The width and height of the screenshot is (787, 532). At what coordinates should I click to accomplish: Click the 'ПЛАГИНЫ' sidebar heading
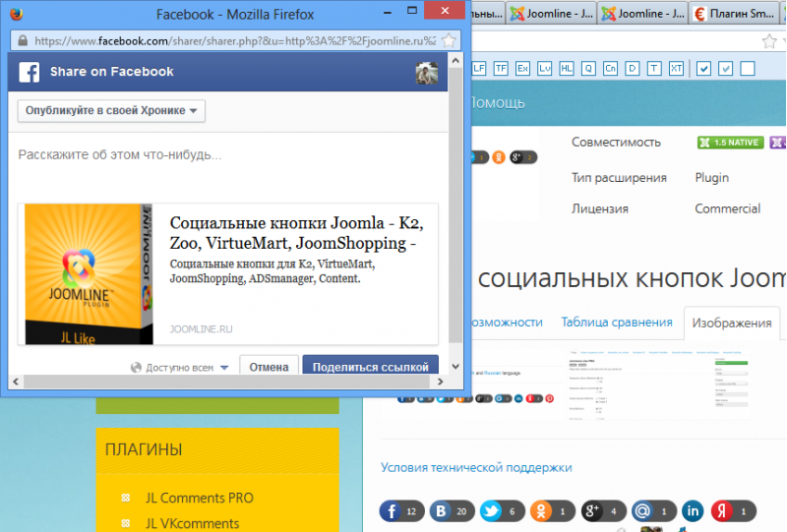[144, 449]
